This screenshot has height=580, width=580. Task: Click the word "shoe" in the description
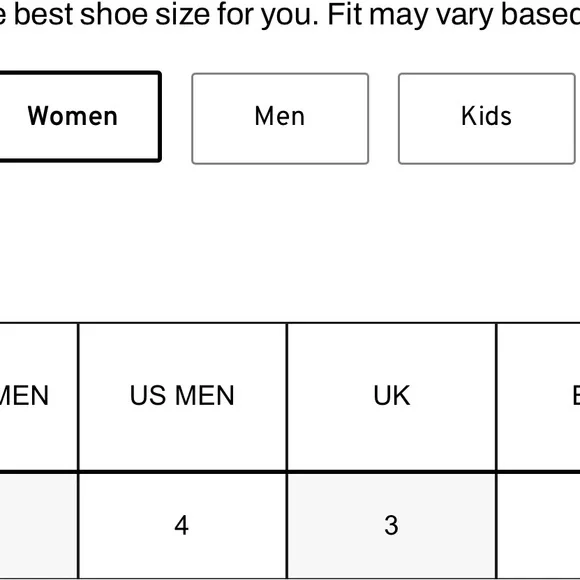coord(114,14)
